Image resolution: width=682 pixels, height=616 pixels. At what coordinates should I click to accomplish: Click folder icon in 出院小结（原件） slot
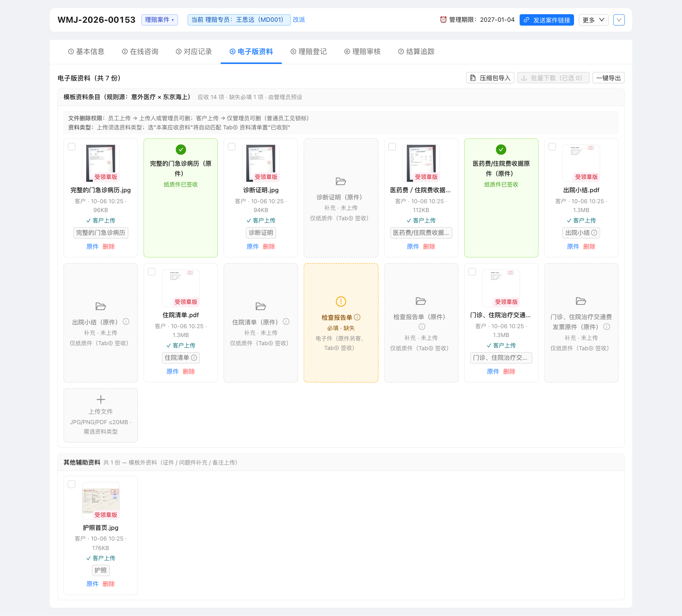[x=101, y=306]
